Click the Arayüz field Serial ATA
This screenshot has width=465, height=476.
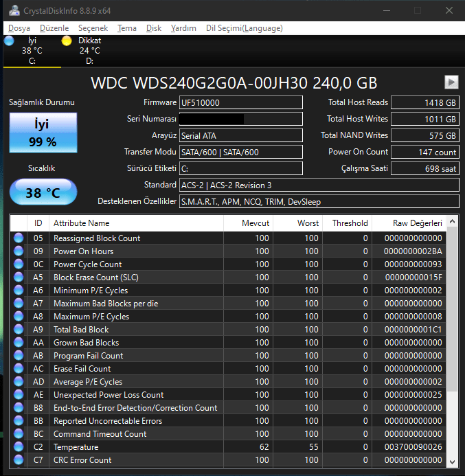point(240,135)
